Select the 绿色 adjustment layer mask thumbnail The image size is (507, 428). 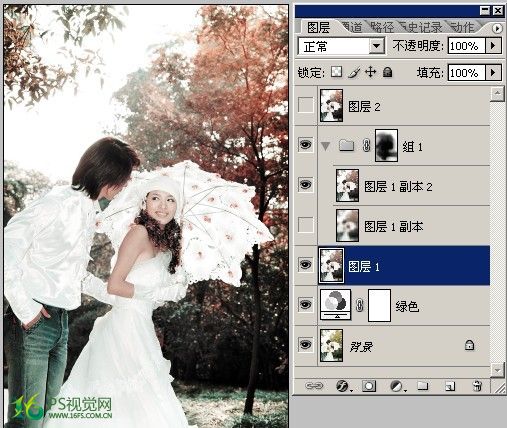(x=379, y=305)
